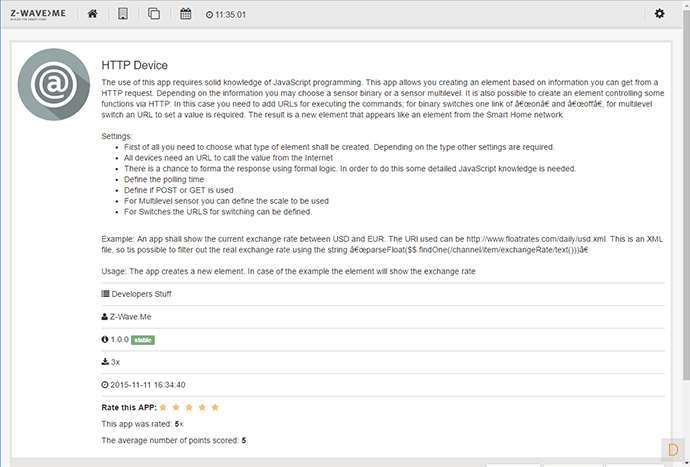
Task: Go to the home dashboard icon
Action: point(92,14)
